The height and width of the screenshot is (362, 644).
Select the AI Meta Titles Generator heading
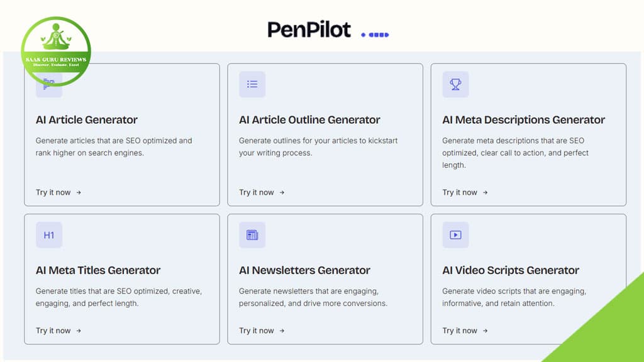98,271
